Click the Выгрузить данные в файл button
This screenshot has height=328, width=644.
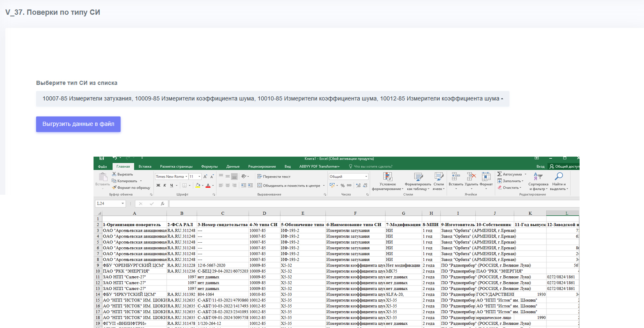(78, 124)
